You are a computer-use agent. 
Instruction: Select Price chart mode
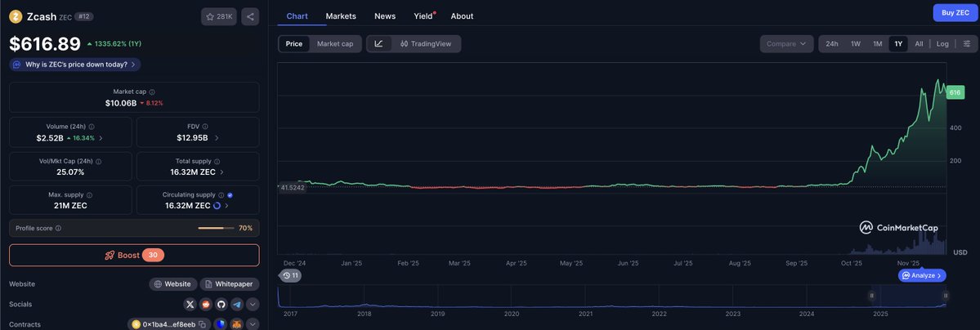pos(293,44)
